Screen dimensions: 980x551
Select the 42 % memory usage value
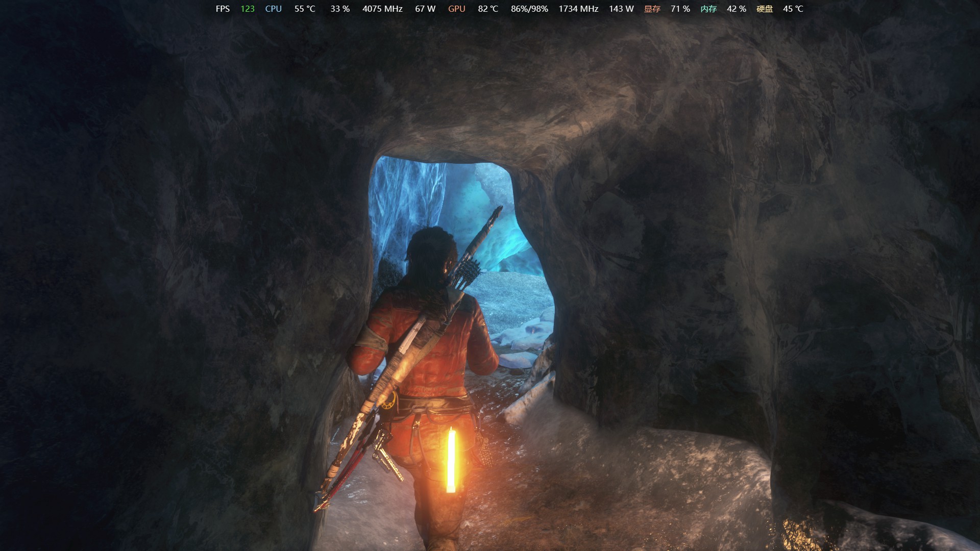tap(737, 9)
